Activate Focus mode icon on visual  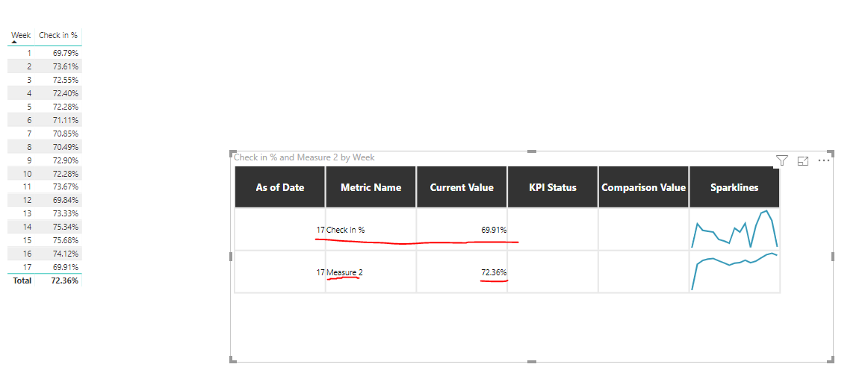[x=803, y=161]
